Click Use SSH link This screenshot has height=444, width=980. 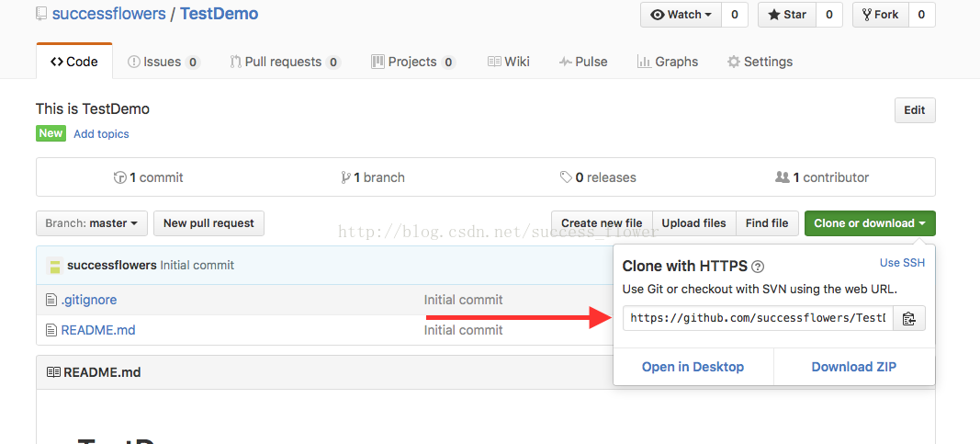click(902, 263)
